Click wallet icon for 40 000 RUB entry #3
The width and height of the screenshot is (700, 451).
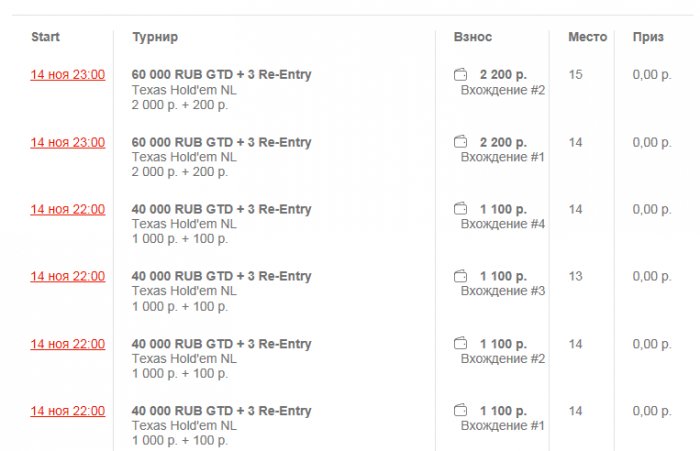point(461,276)
